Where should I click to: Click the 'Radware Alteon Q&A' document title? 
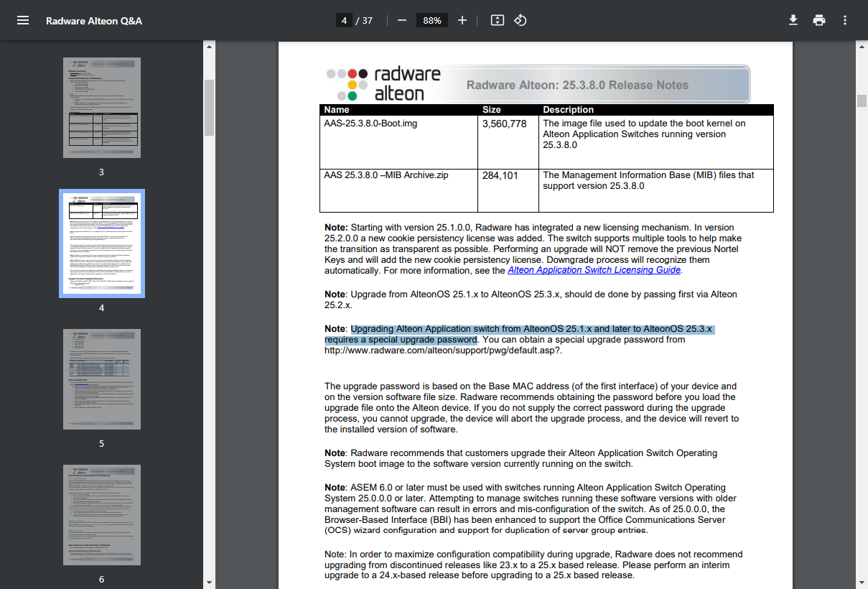(94, 21)
